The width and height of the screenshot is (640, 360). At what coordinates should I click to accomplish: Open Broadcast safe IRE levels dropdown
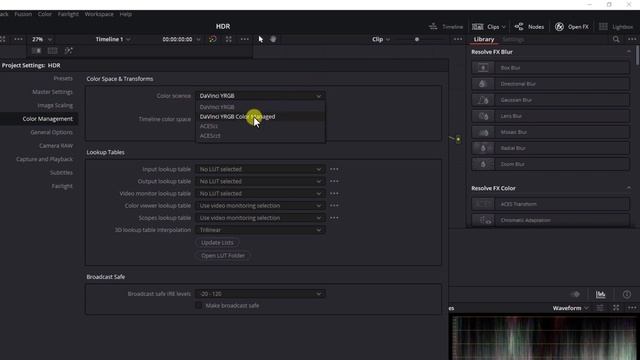click(x=260, y=294)
